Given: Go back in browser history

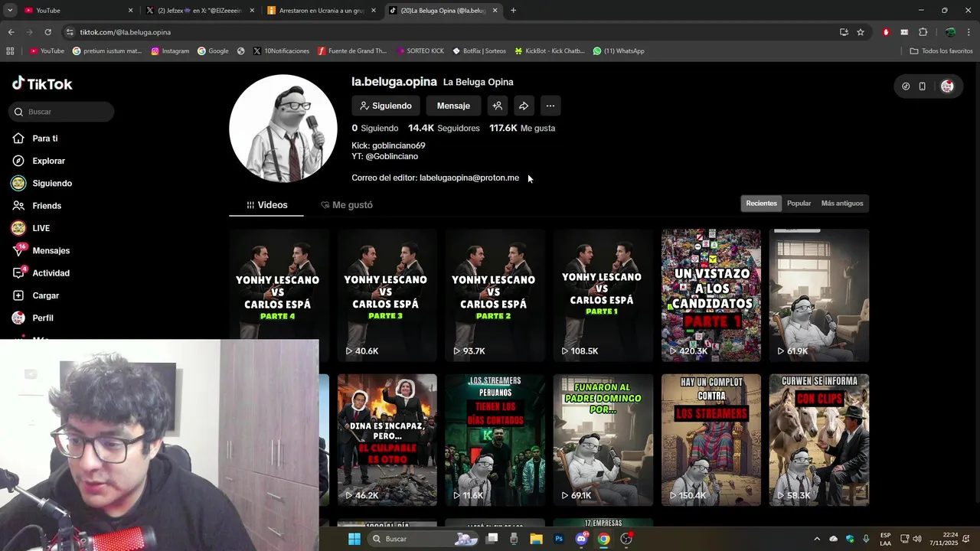Looking at the screenshot, I should click(11, 32).
